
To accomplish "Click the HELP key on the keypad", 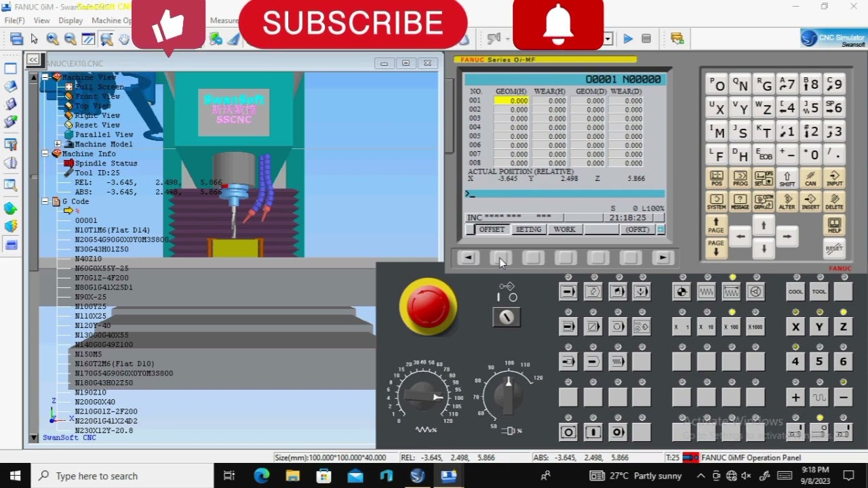I will point(834,225).
